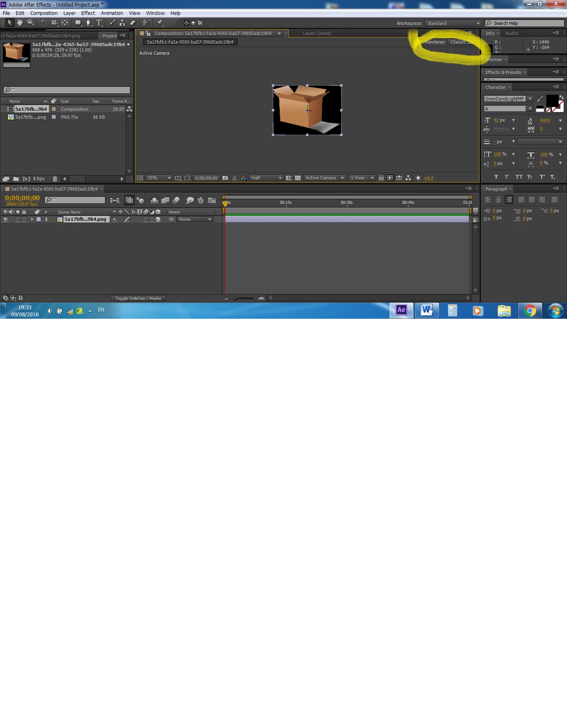Viewport: 567px width, 728px height.
Task: Choose the Pen tool
Action: pyautogui.click(x=88, y=23)
